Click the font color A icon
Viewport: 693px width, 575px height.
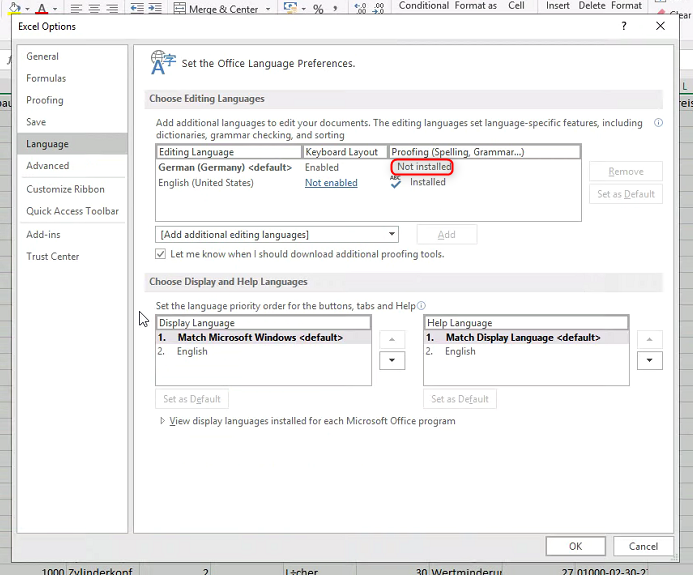tap(42, 8)
